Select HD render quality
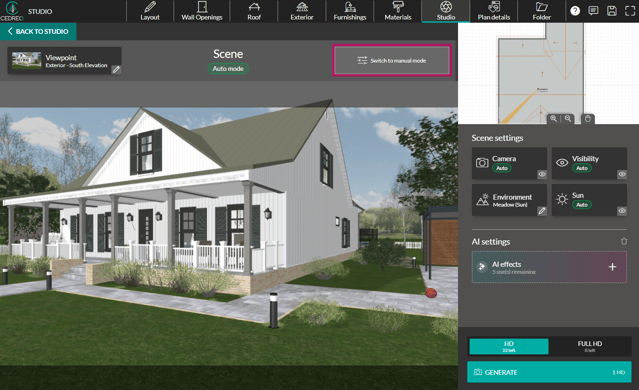 pyautogui.click(x=509, y=346)
